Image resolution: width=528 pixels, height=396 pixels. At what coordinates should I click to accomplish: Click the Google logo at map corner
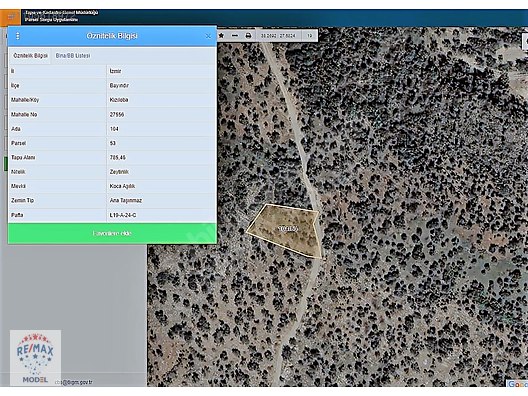(x=517, y=384)
